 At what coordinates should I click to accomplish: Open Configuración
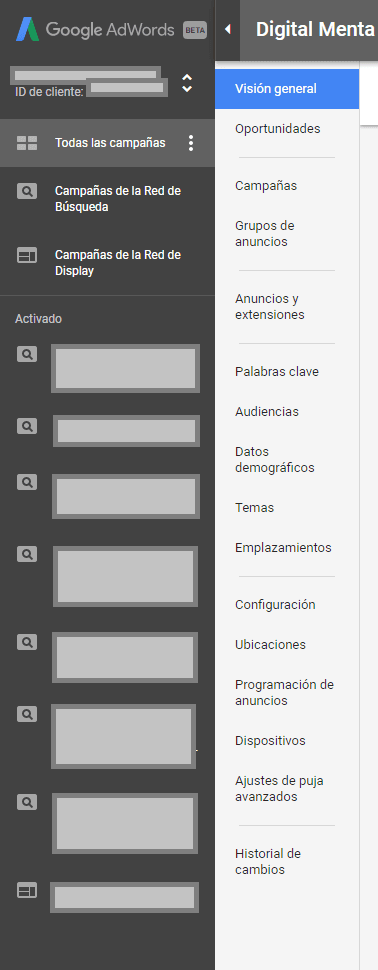(x=275, y=604)
